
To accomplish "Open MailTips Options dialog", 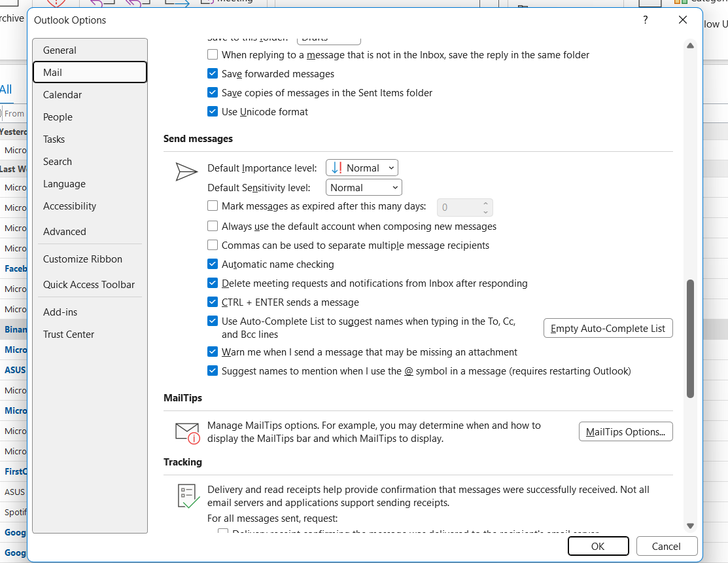I will [x=625, y=432].
